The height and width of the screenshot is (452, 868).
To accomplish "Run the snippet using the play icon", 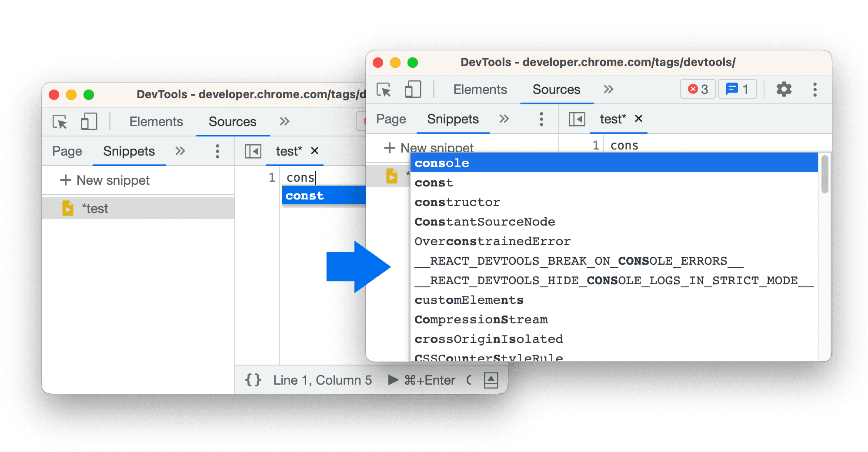I will [393, 380].
